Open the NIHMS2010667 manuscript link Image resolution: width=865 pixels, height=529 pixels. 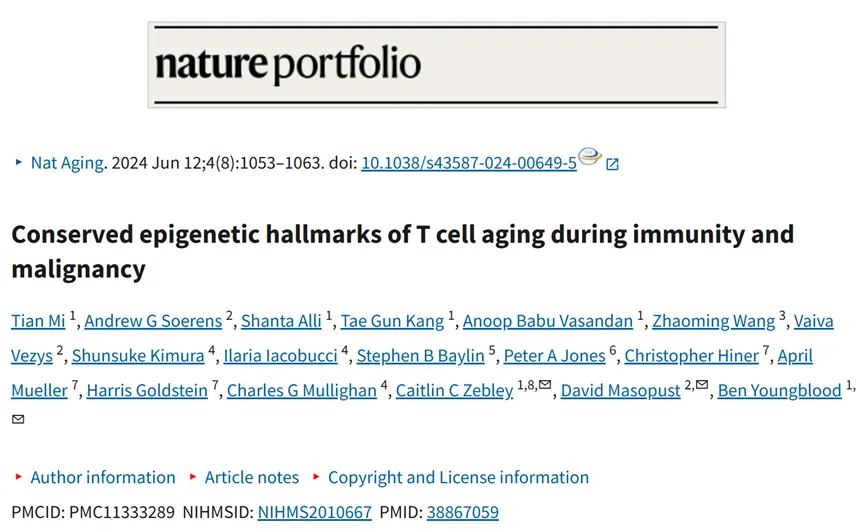click(x=314, y=512)
